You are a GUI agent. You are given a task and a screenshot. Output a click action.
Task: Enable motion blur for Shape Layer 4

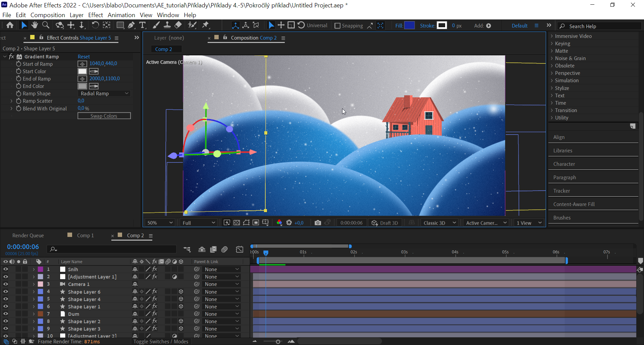tap(168, 299)
